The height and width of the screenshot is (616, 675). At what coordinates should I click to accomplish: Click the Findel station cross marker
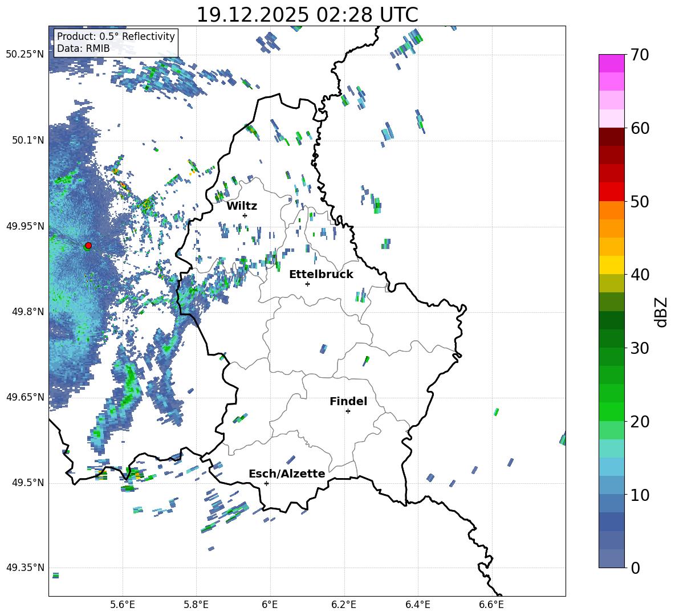coord(348,411)
